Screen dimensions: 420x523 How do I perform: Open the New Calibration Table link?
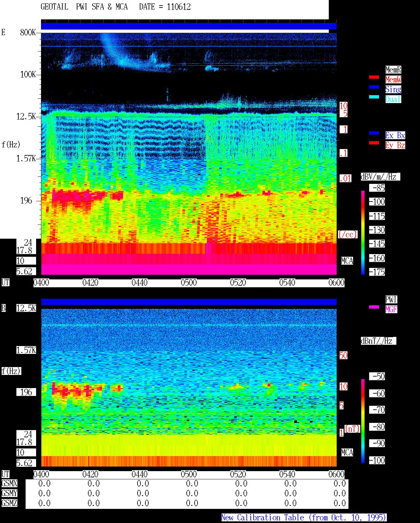pos(304,518)
